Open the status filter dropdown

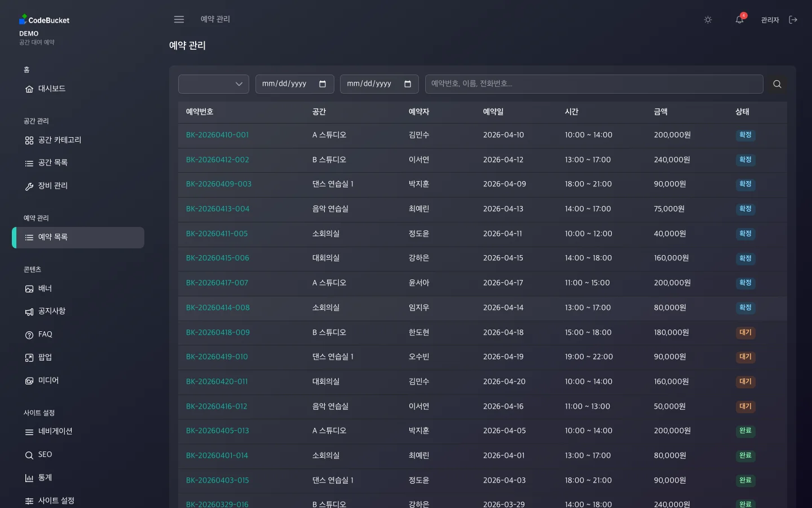tap(213, 84)
